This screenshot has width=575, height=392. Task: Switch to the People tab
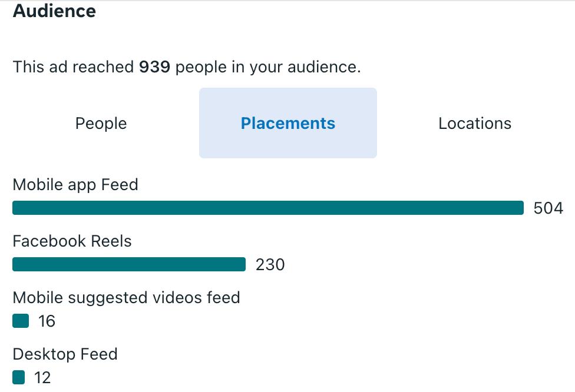(101, 124)
